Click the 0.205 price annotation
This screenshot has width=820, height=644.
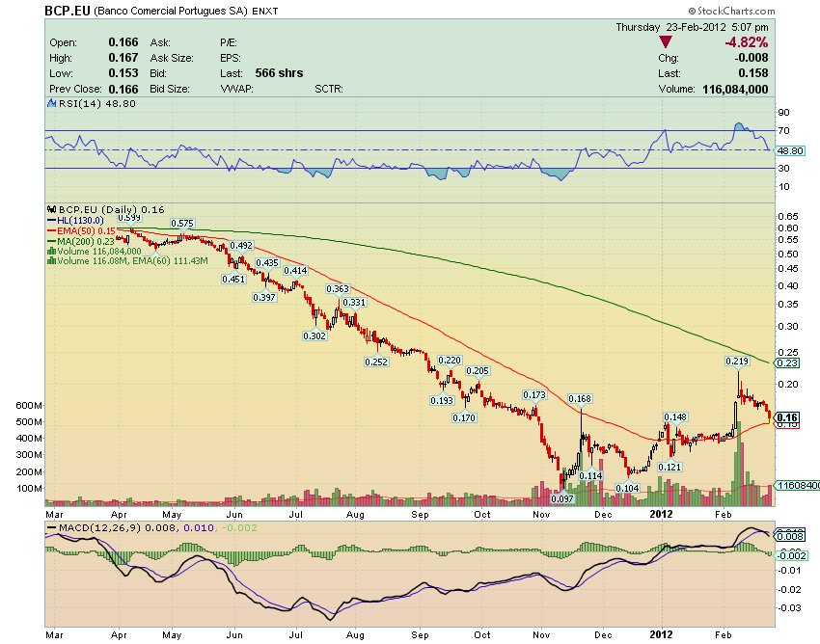(x=478, y=370)
